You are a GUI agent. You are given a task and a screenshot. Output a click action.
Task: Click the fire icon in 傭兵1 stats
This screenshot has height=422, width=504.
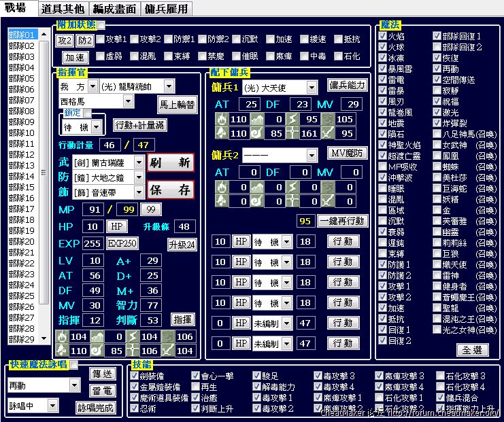(220, 120)
